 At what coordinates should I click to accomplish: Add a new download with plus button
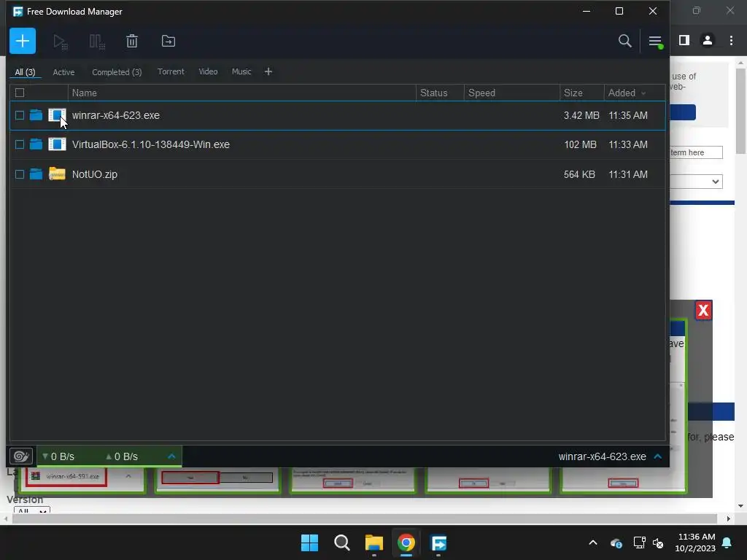pos(23,41)
